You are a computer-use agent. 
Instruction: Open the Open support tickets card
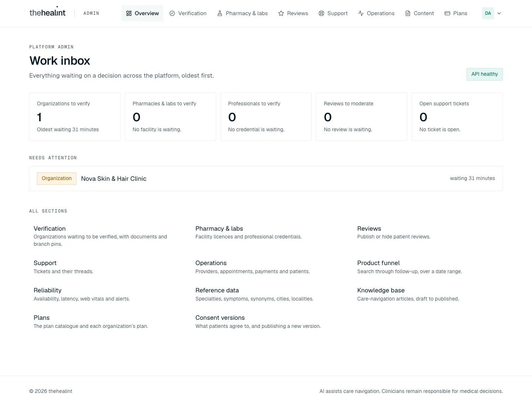pyautogui.click(x=457, y=116)
